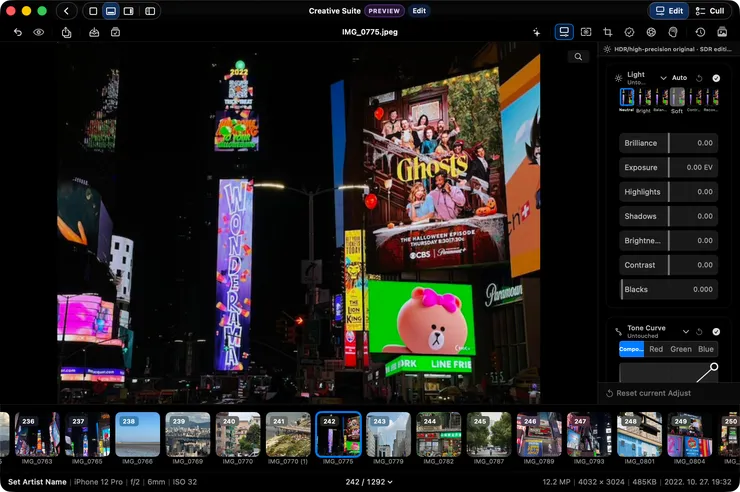Click the HDR sun icon in banner
This screenshot has width=740, height=492.
coord(607,49)
